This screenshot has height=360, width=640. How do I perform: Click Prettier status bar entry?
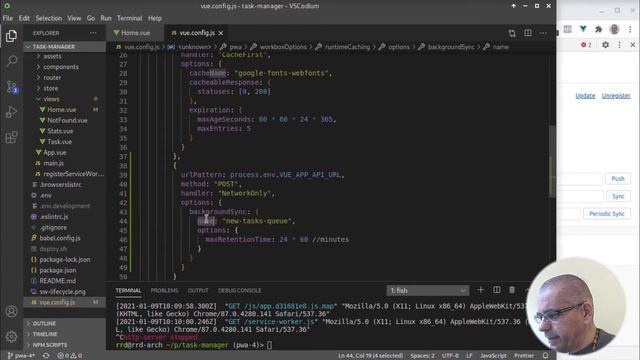click(x=524, y=356)
